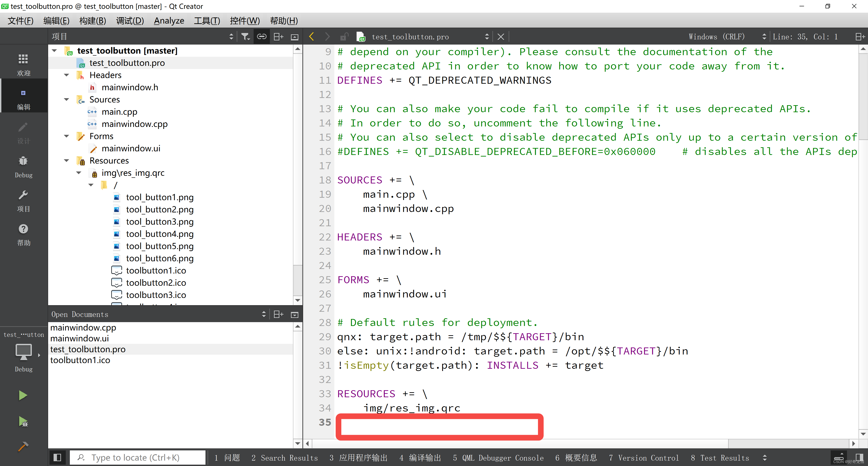
Task: Collapse the Resources folder
Action: pyautogui.click(x=67, y=161)
